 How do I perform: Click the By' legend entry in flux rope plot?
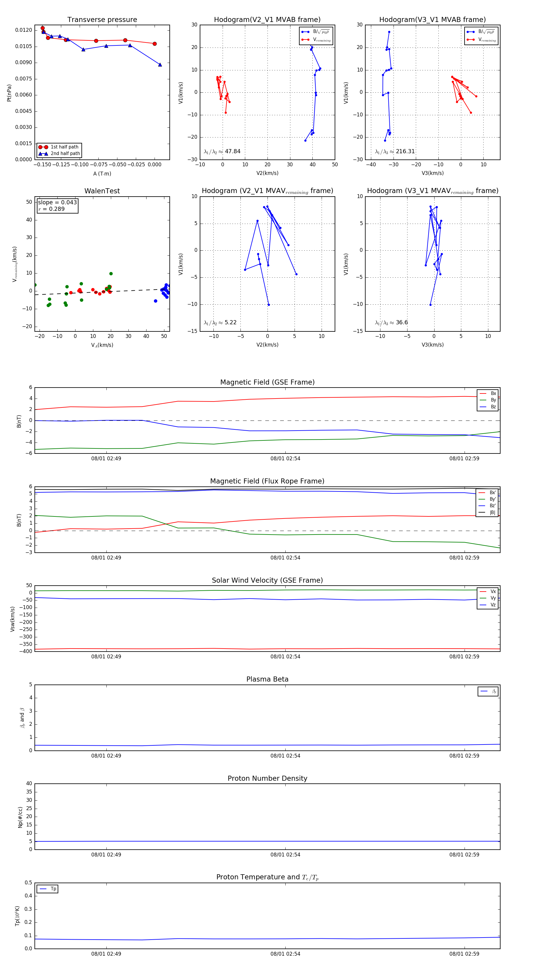coord(487,499)
